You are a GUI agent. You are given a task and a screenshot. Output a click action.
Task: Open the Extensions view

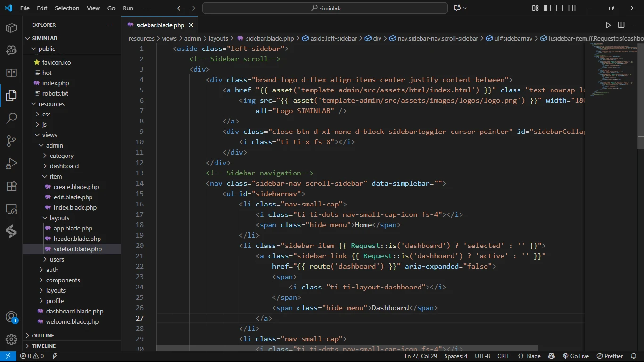(11, 186)
